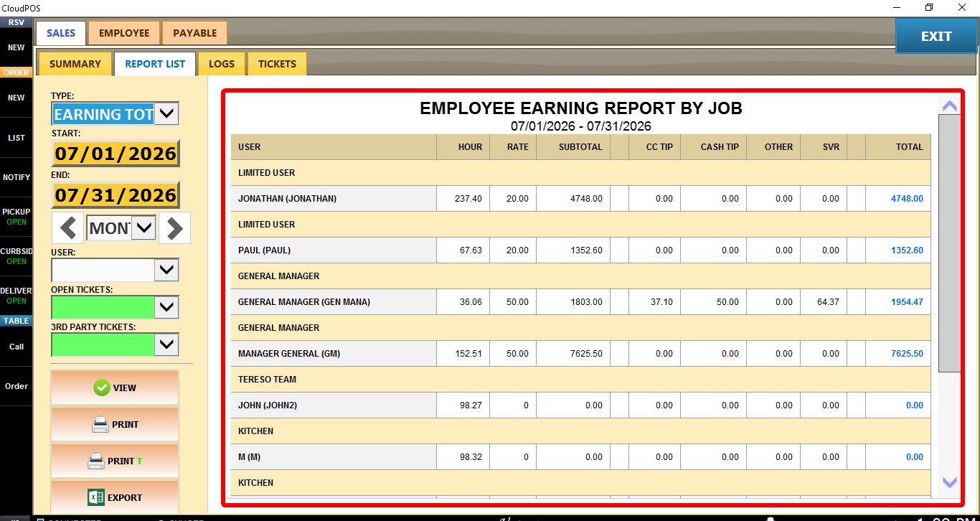This screenshot has height=521, width=980.
Task: Click NEW under ORDER in sidebar
Action: pyautogui.click(x=16, y=98)
